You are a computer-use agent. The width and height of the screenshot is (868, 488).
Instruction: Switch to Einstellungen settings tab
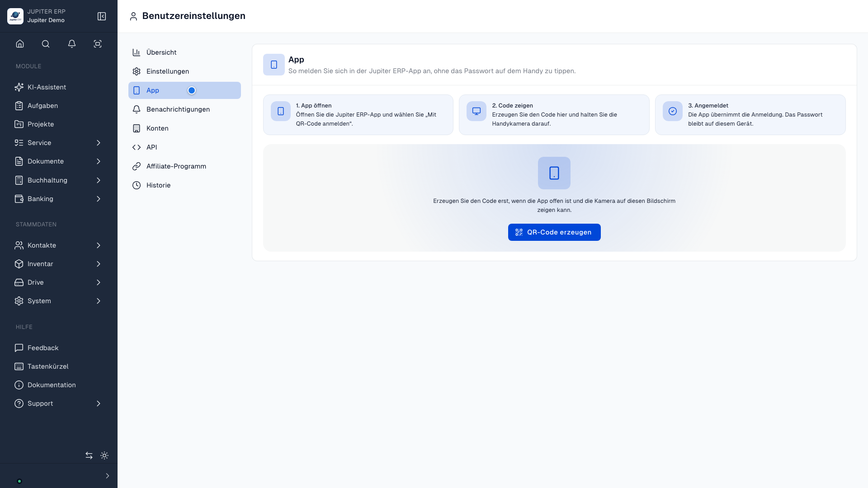[x=184, y=71]
